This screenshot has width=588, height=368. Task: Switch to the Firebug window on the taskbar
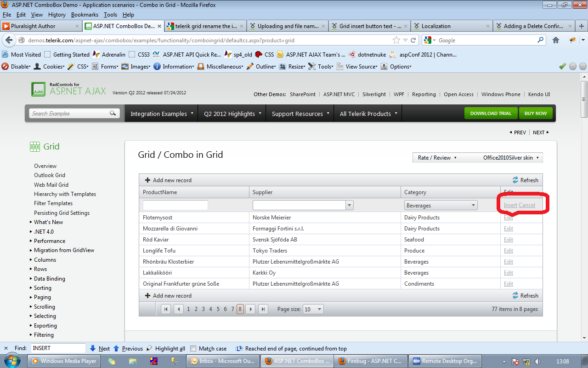pos(370,361)
